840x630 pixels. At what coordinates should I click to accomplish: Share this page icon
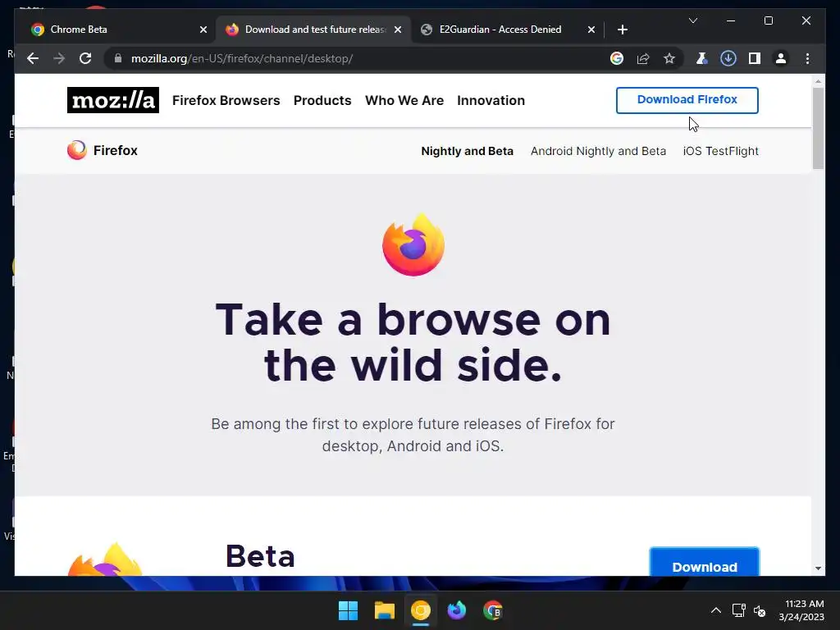coord(643,58)
